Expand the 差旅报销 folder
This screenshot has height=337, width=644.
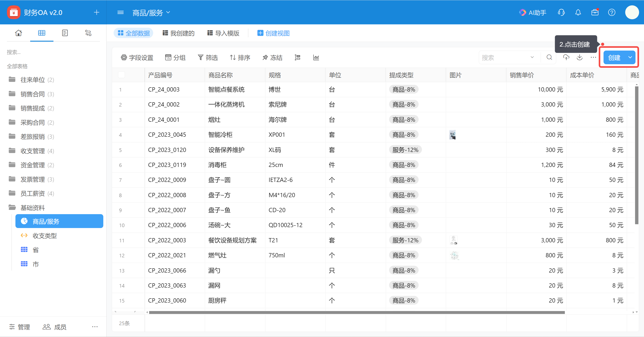click(31, 136)
